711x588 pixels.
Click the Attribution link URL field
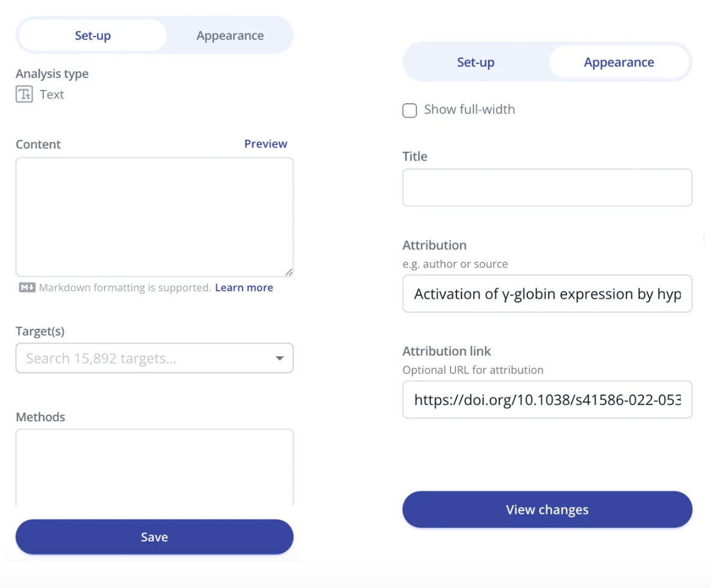coord(547,400)
